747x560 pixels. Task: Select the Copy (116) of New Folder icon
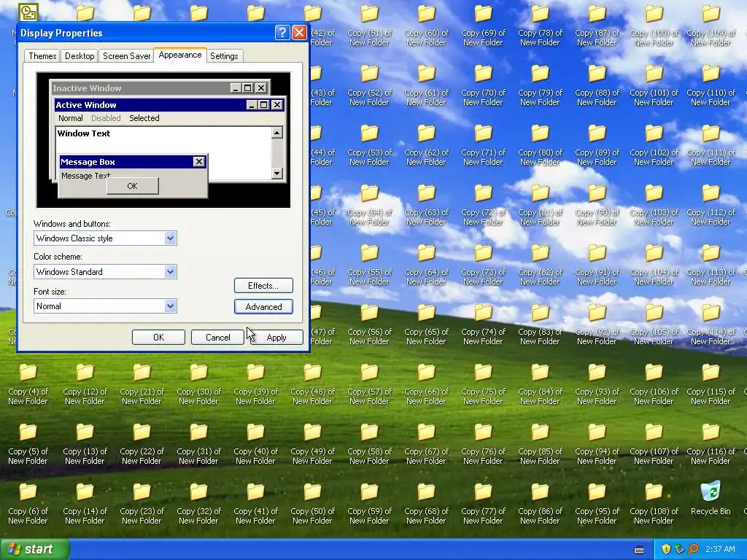(711, 444)
